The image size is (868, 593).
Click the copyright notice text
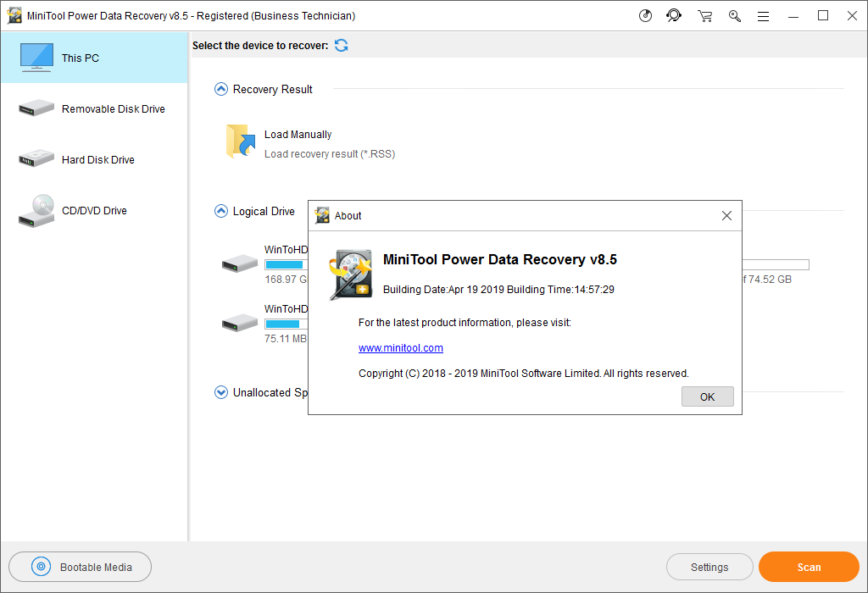point(524,374)
